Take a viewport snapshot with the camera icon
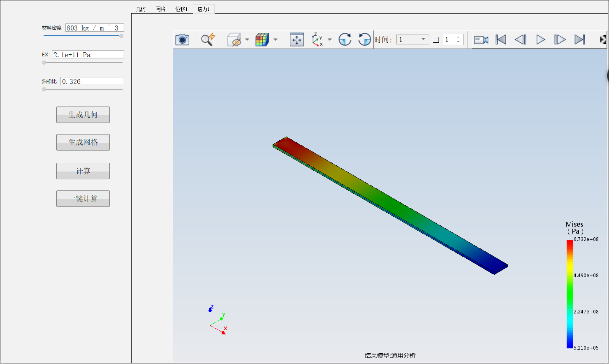 coord(182,39)
